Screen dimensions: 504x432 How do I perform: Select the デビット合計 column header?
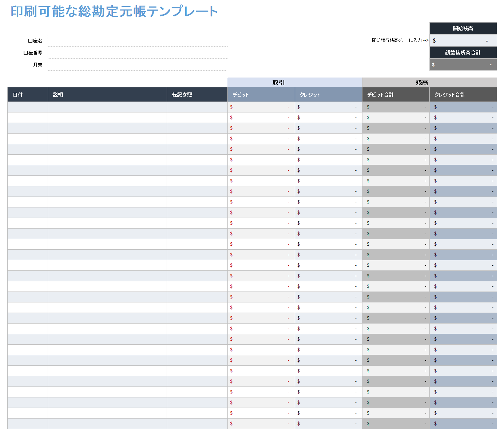[x=396, y=95]
